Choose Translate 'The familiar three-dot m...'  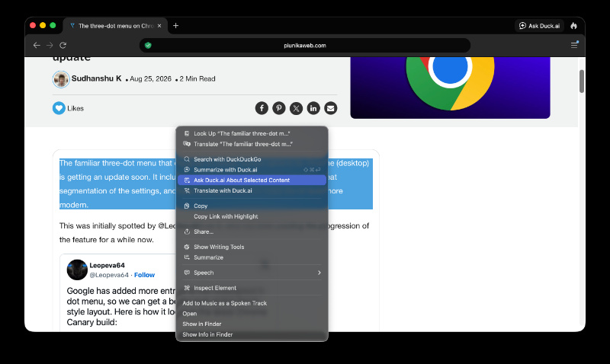tap(252, 144)
